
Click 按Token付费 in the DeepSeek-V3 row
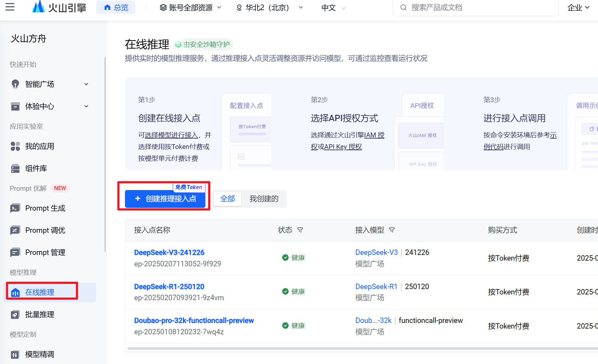click(508, 258)
